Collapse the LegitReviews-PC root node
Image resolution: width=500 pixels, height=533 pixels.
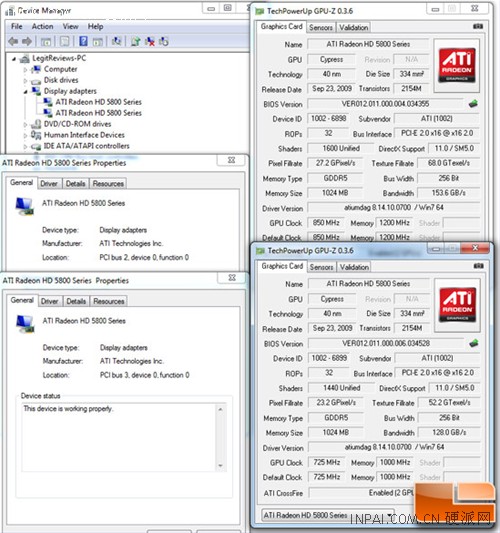tap(14, 59)
